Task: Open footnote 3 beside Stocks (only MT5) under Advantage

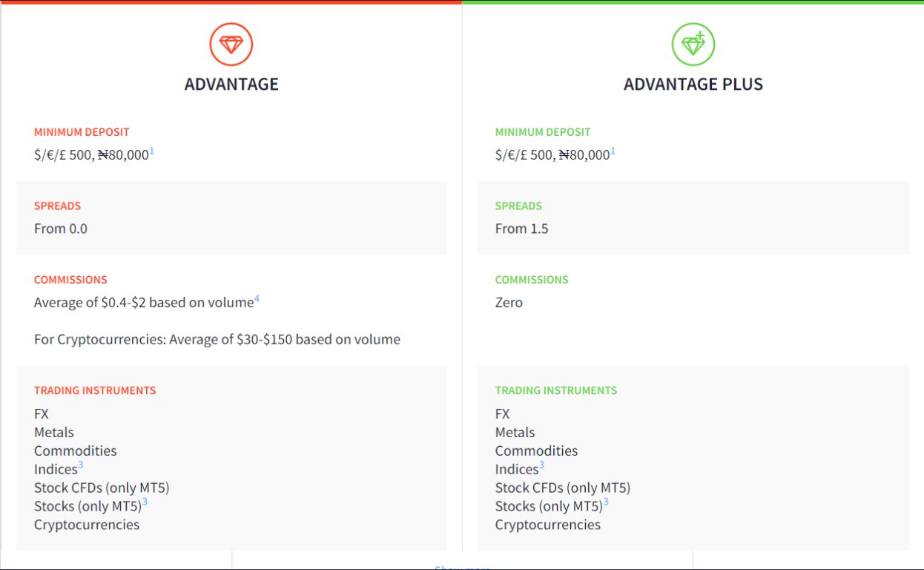Action: (145, 502)
